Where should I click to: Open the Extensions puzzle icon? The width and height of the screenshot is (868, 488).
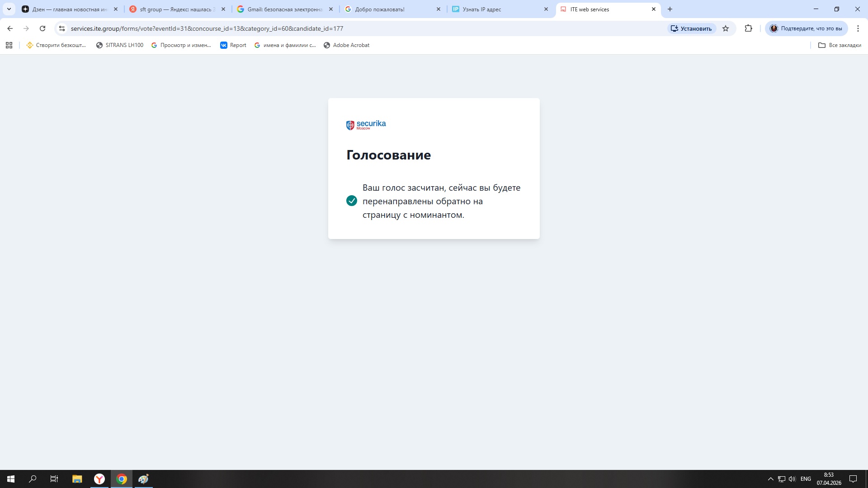[x=748, y=28]
